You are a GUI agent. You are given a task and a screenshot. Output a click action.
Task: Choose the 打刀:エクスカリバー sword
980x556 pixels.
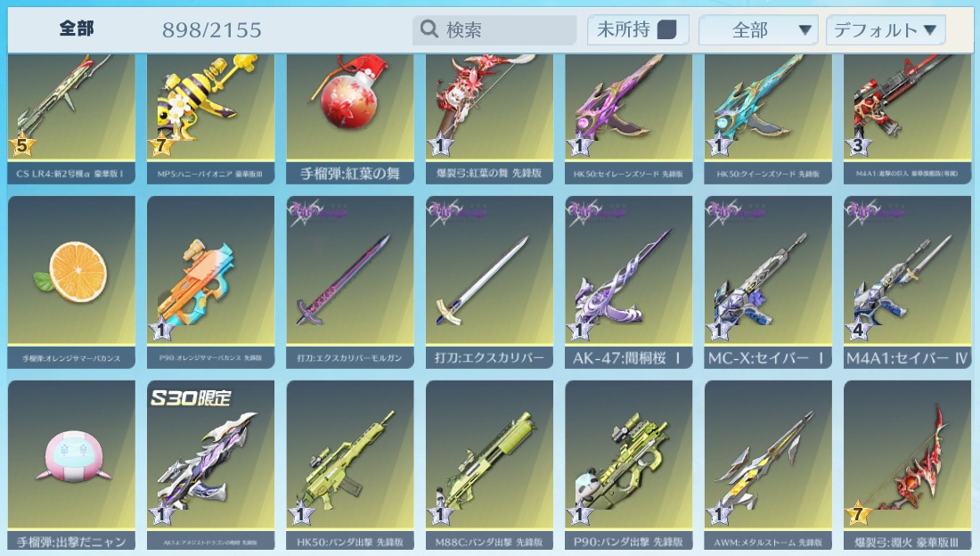click(489, 282)
